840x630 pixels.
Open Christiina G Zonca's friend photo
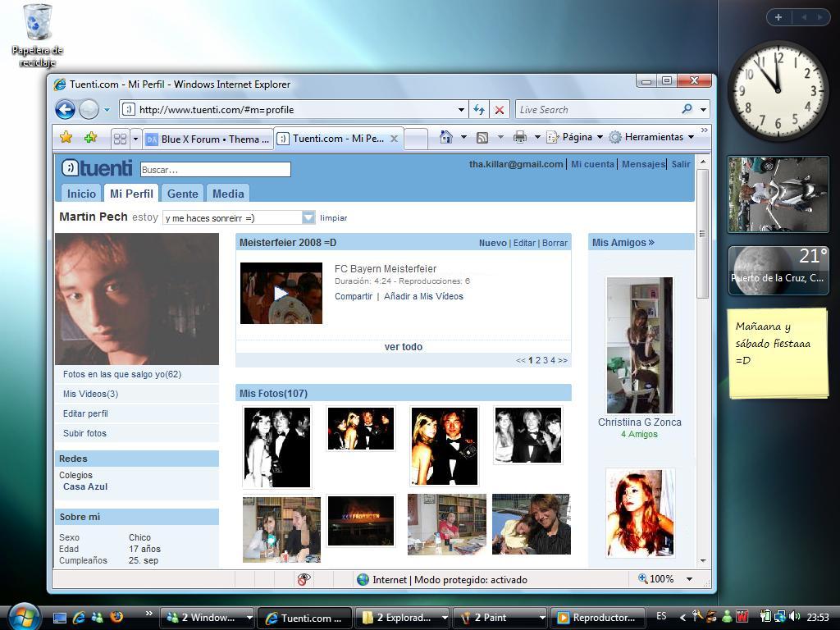(639, 345)
